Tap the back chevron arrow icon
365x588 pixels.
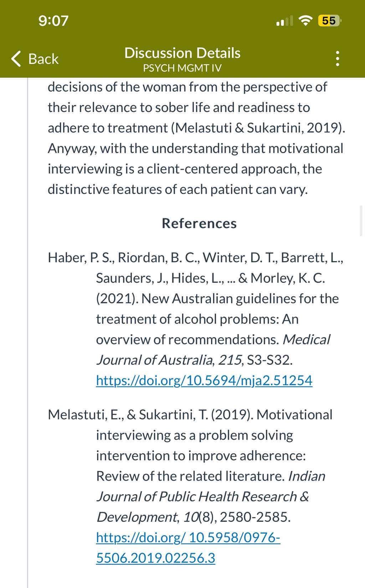16,59
